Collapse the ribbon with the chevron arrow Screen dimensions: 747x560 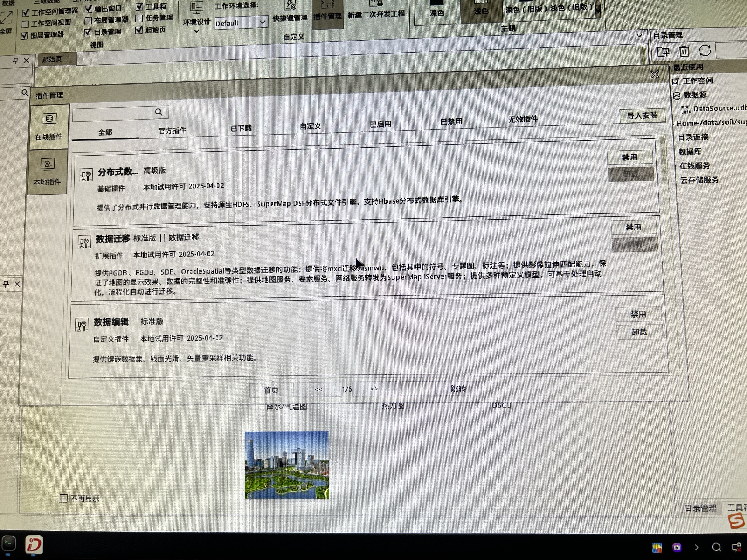[639, 35]
